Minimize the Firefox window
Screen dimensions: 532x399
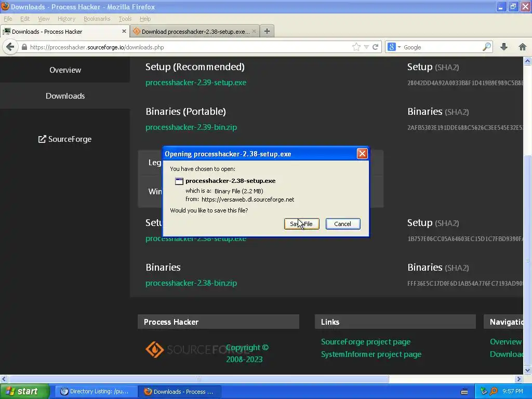501,6
